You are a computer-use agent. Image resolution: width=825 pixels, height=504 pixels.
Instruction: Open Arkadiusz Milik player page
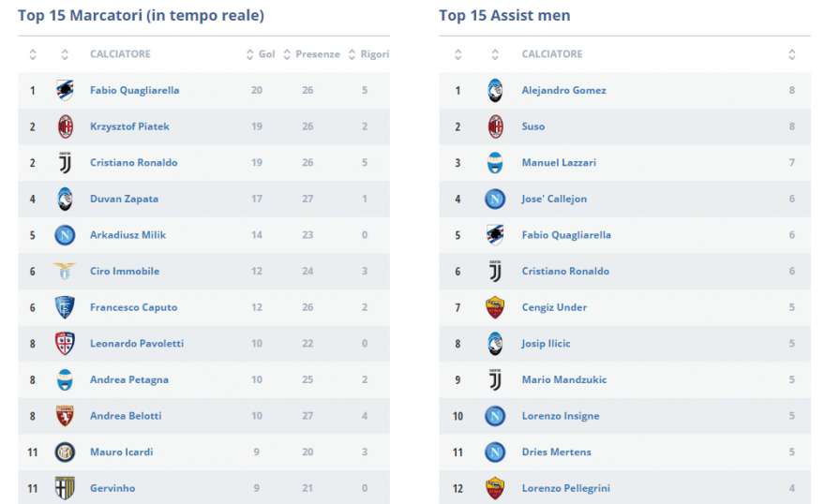(x=127, y=235)
